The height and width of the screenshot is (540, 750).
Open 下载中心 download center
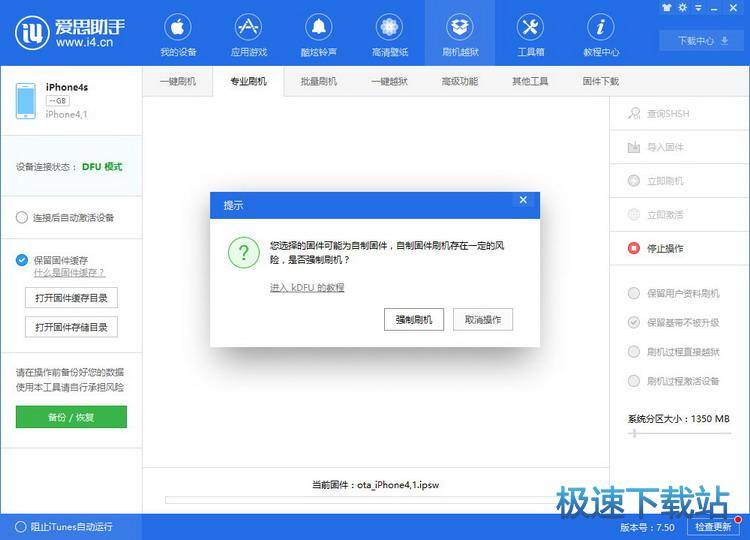702,41
